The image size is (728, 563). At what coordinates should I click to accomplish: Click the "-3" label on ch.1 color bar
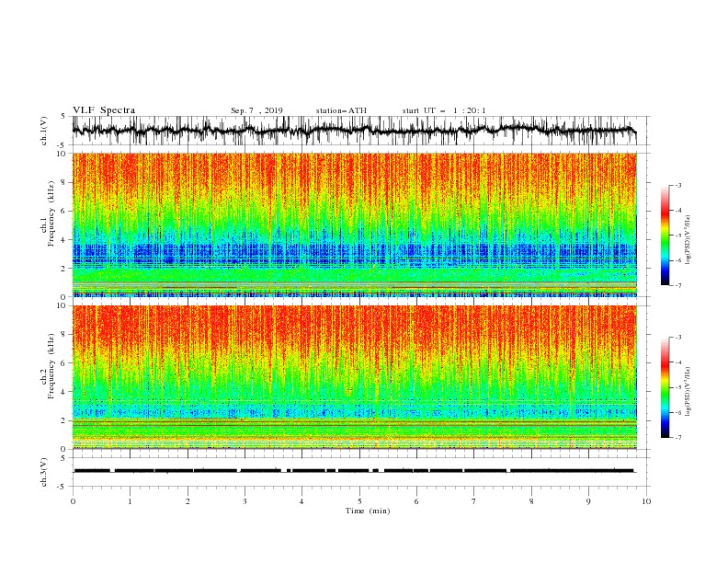(677, 185)
